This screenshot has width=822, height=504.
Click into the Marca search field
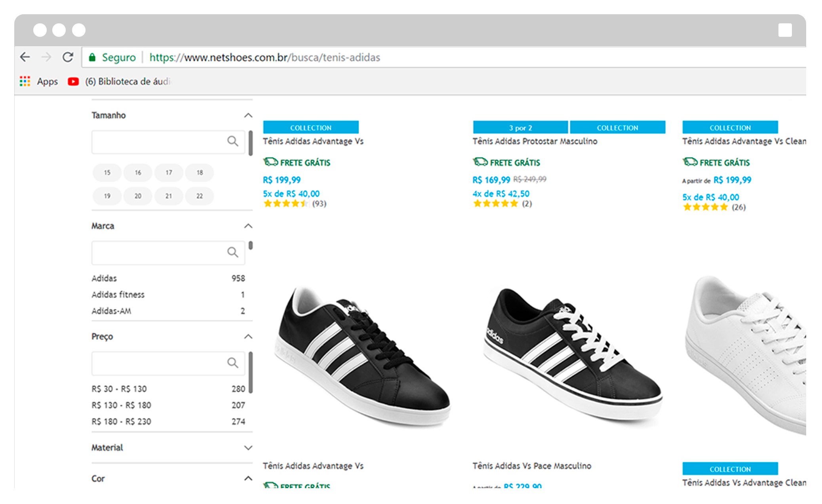point(168,253)
